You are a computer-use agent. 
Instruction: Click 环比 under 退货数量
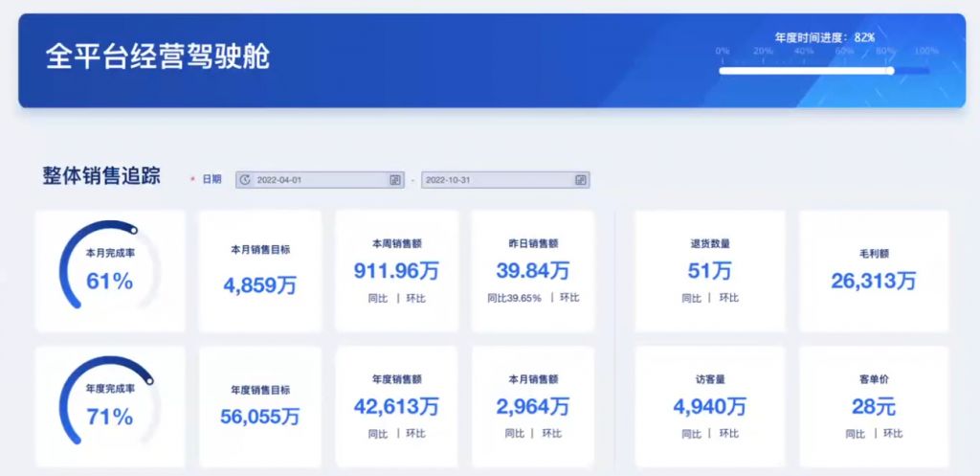pyautogui.click(x=728, y=299)
